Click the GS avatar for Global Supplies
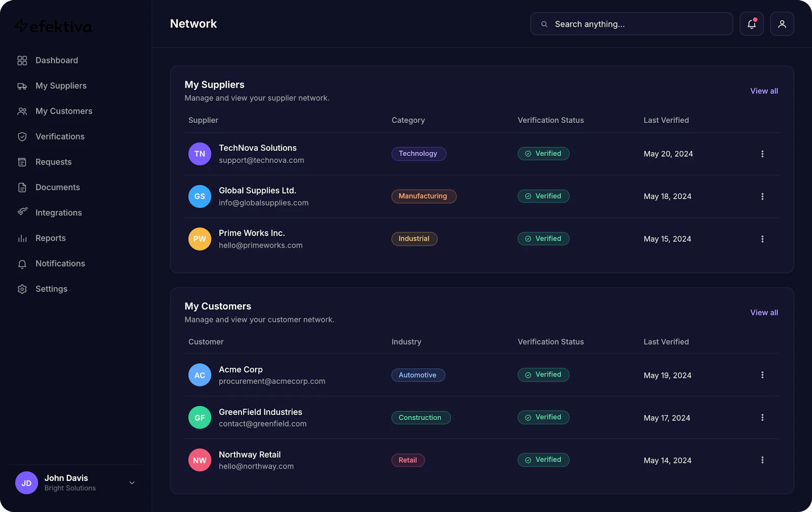Viewport: 812px width, 512px height. click(x=200, y=197)
